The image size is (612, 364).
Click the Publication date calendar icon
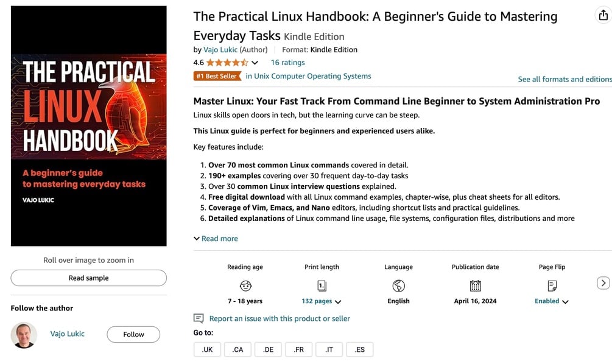coord(475,286)
